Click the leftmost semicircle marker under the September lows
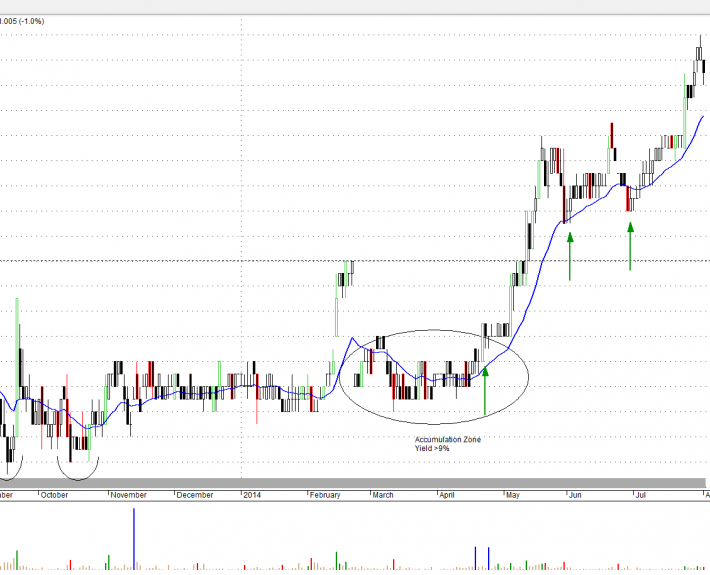 click(10, 468)
